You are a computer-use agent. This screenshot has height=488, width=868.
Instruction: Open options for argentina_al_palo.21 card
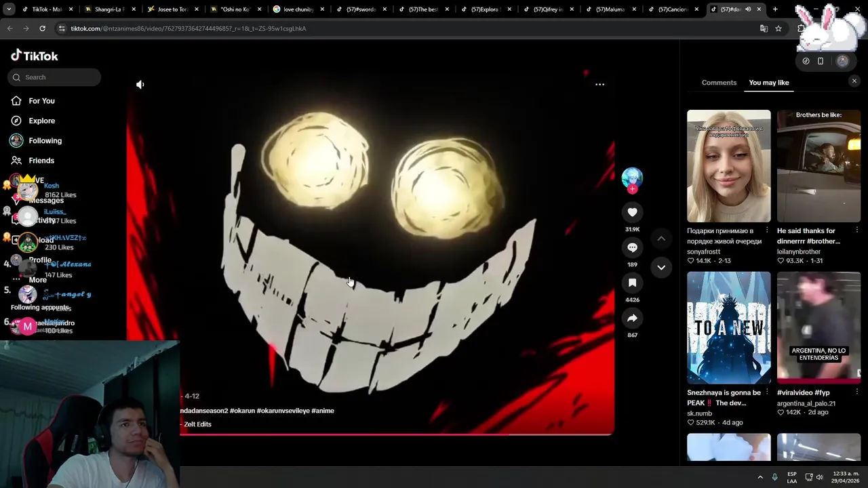point(856,392)
